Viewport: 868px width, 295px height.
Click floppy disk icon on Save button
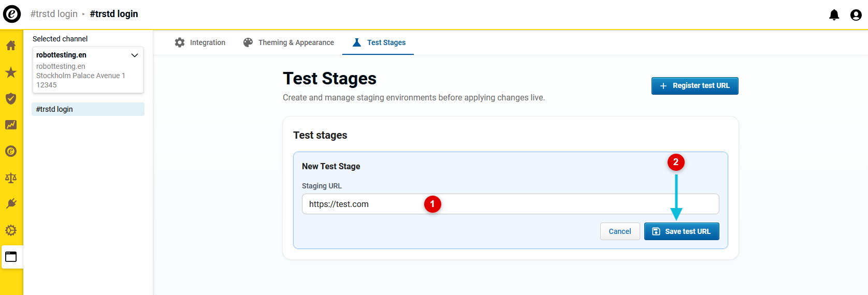656,231
